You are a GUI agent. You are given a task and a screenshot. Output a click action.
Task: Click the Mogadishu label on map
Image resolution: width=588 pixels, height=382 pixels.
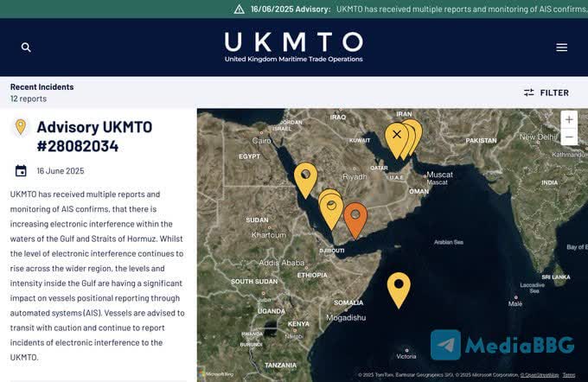click(x=346, y=317)
